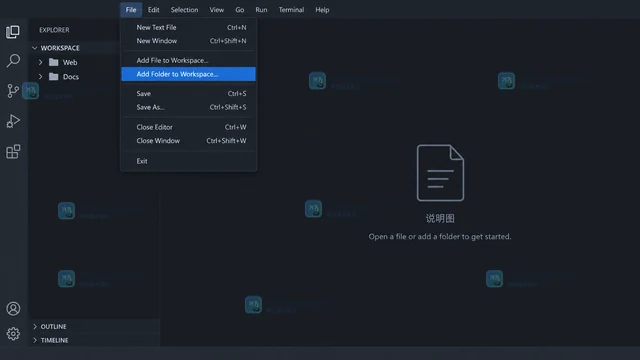This screenshot has height=360, width=640.
Task: Open the Search view icon
Action: pyautogui.click(x=13, y=61)
